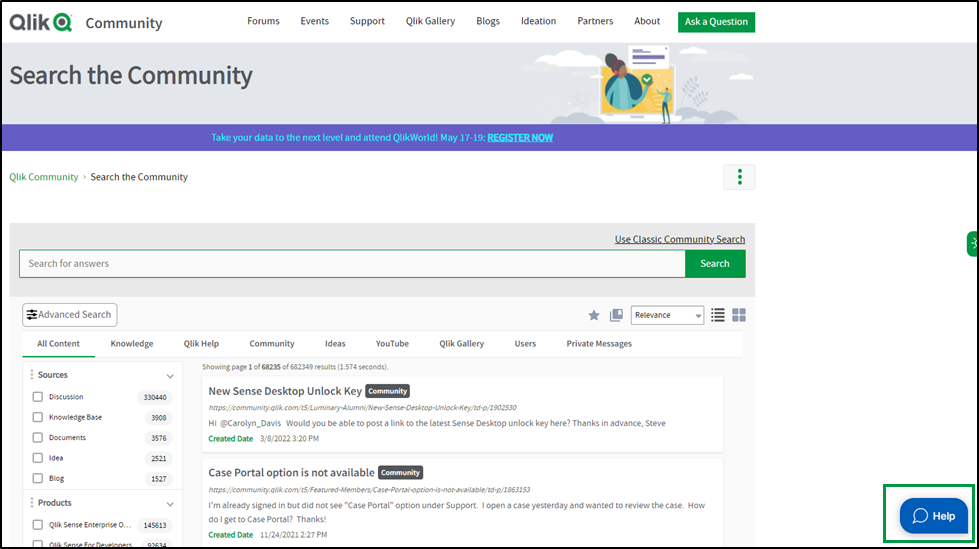Click the Showing page 1 results text
979x549 pixels.
(295, 367)
